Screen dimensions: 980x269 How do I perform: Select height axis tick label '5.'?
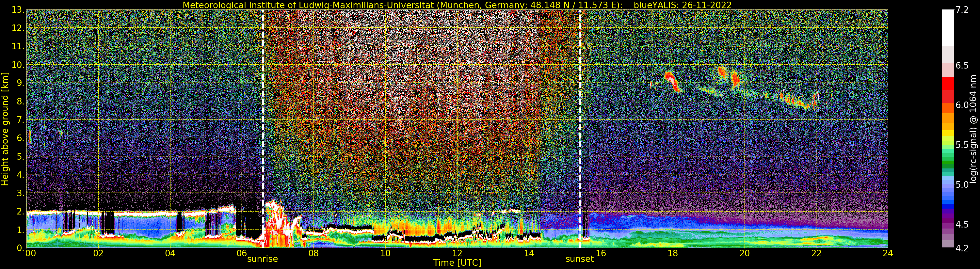click(x=21, y=156)
